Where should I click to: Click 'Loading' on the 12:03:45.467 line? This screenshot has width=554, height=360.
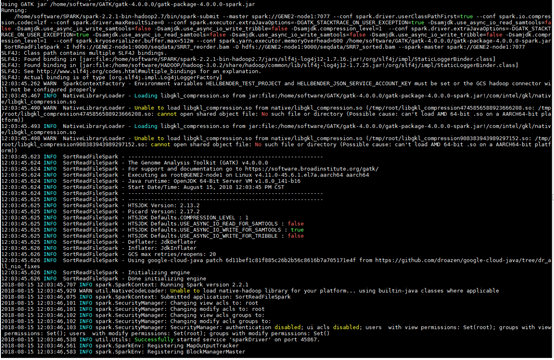(x=146, y=95)
